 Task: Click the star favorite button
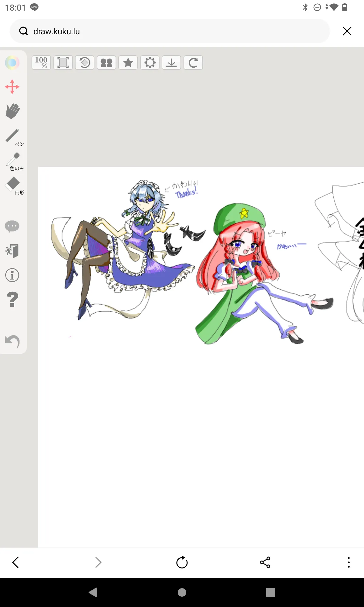(x=128, y=63)
